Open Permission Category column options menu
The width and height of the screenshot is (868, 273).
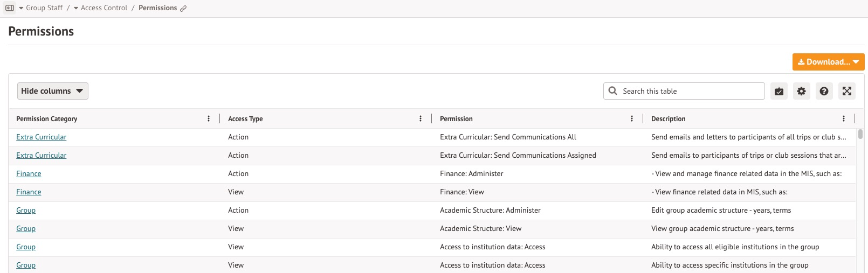(209, 118)
